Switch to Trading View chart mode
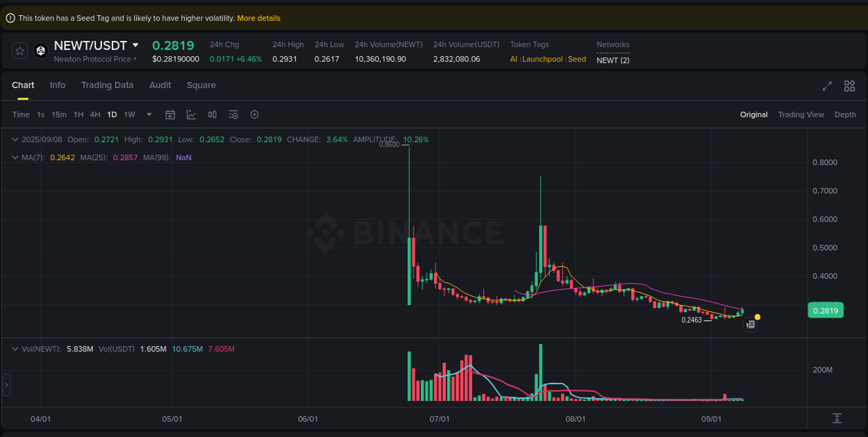The image size is (868, 437). (801, 114)
